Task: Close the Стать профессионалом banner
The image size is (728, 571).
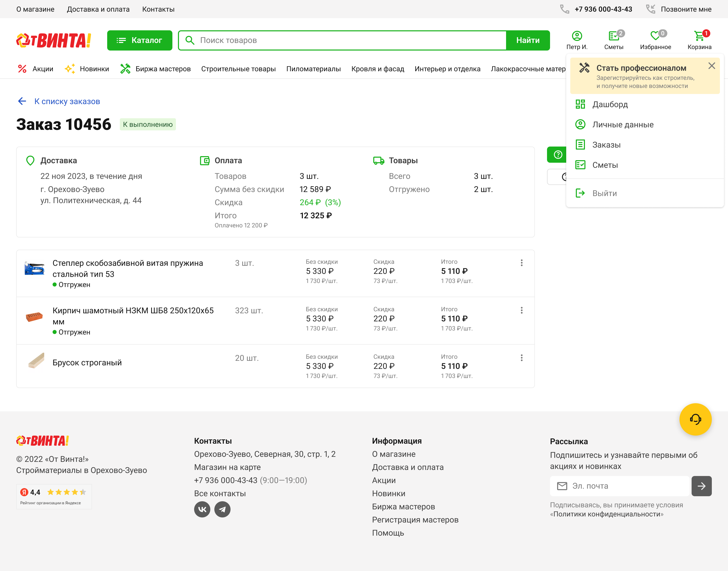Action: click(711, 66)
